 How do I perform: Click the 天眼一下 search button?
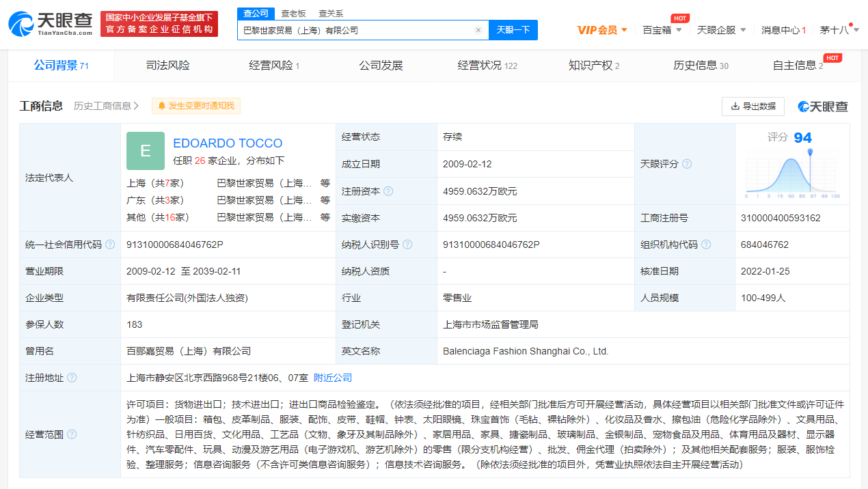tap(513, 30)
